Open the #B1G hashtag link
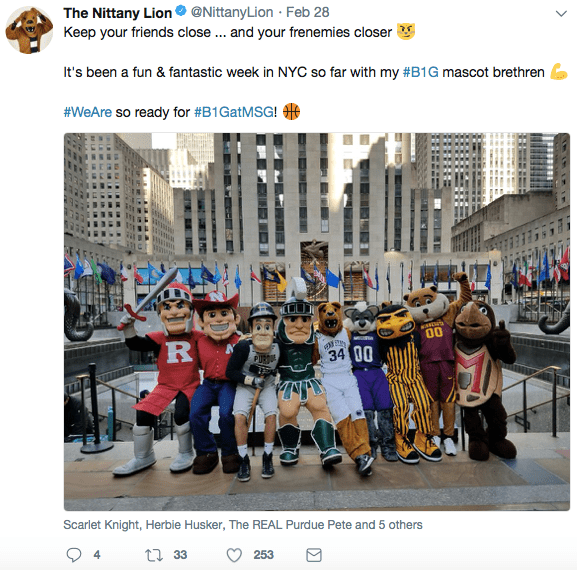 (421, 72)
